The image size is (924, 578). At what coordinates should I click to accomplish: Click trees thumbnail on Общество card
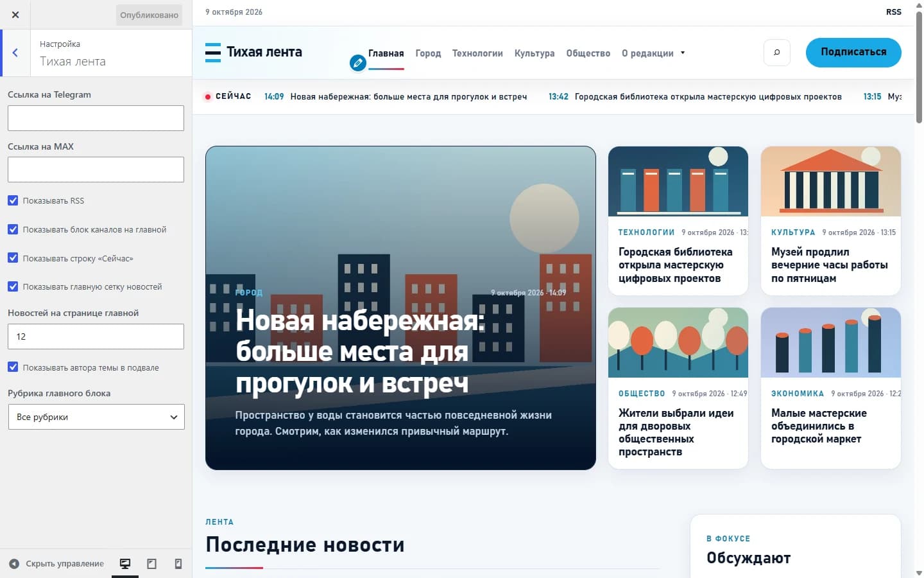pos(678,342)
